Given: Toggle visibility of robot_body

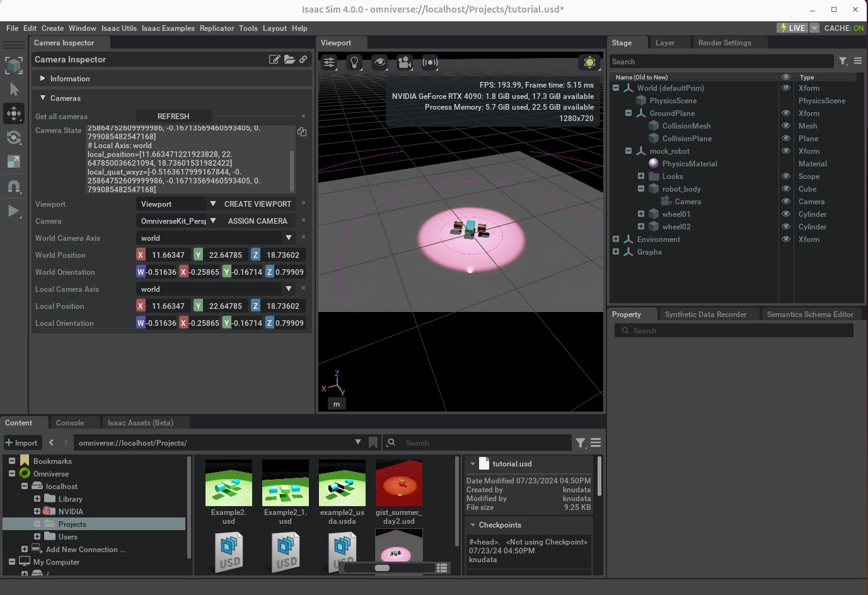Looking at the screenshot, I should pos(786,188).
